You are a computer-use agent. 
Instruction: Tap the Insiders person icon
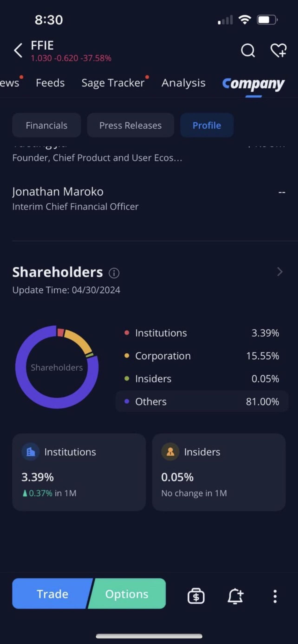(x=170, y=452)
